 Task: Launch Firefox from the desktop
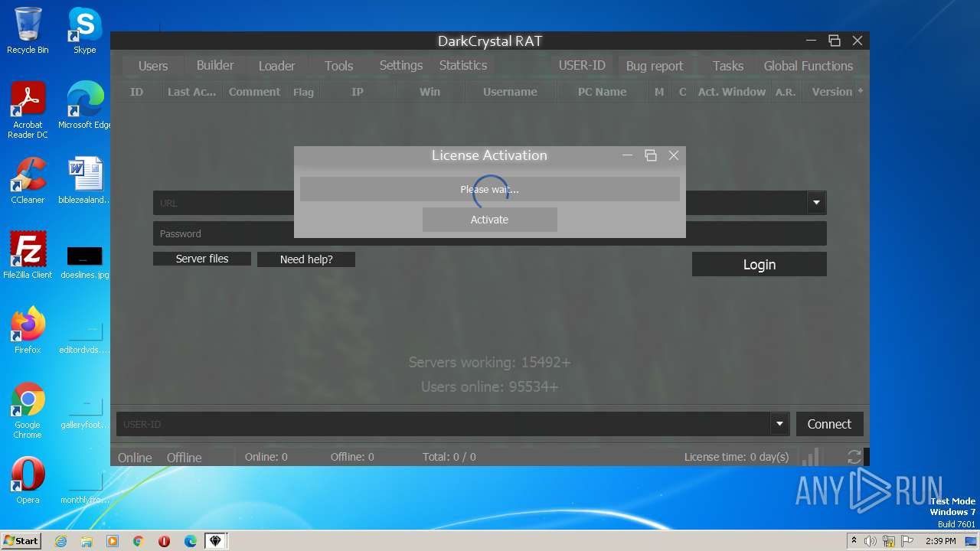[x=28, y=331]
